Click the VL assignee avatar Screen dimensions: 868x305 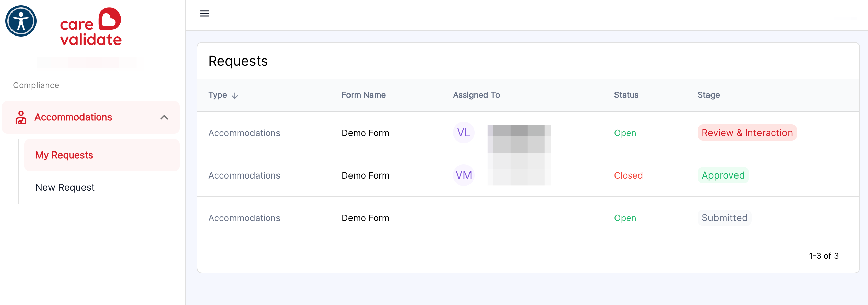(464, 133)
